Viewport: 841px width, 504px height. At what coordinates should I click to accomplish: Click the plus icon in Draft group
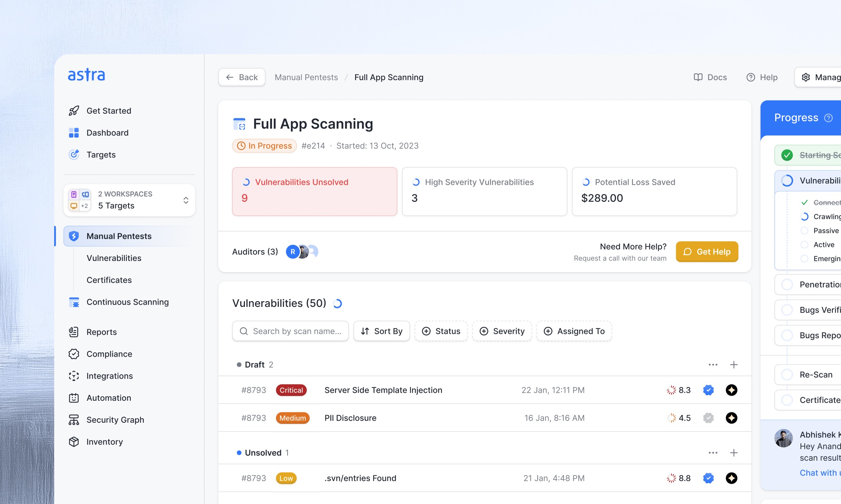point(733,365)
